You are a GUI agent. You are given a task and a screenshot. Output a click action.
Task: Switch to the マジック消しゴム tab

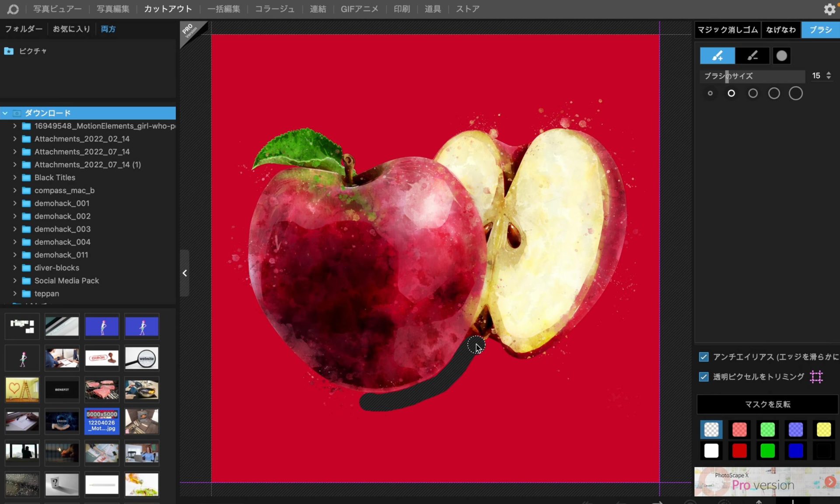click(727, 30)
